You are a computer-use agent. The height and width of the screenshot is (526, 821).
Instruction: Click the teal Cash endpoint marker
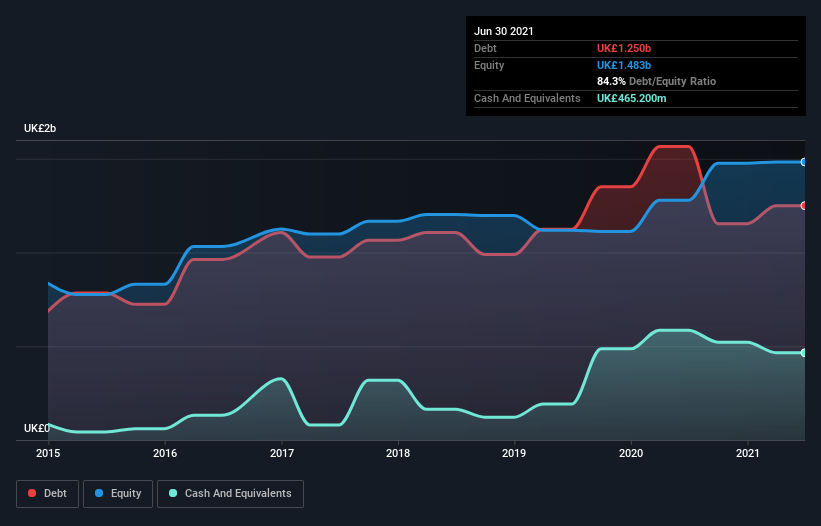click(x=804, y=353)
